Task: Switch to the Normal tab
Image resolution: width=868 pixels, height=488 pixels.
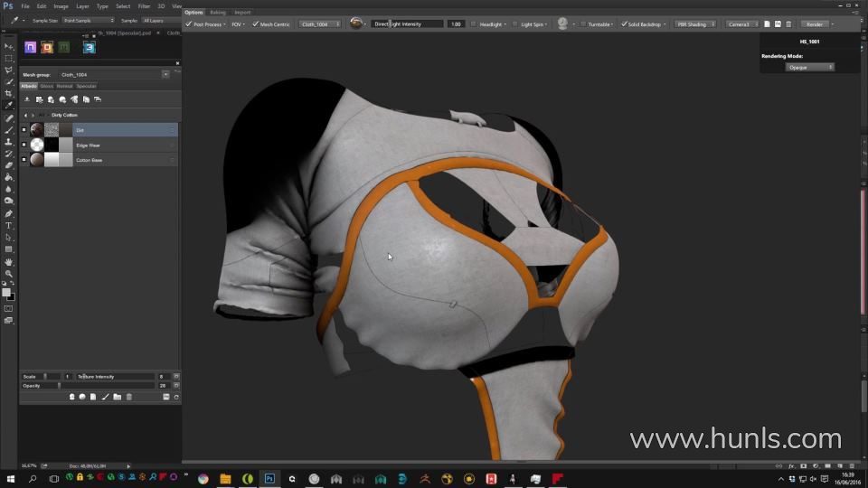Action: pyautogui.click(x=64, y=86)
